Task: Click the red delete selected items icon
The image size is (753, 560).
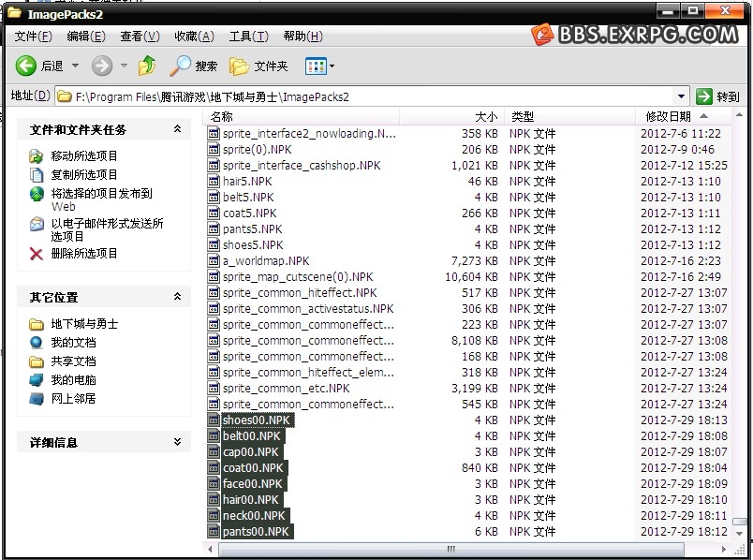Action: (x=37, y=254)
